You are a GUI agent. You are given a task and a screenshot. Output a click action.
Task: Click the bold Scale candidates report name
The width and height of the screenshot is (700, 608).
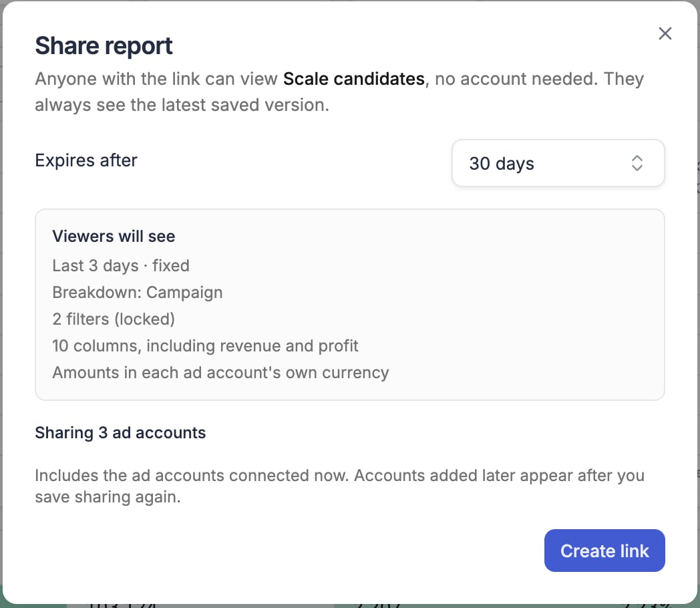353,79
